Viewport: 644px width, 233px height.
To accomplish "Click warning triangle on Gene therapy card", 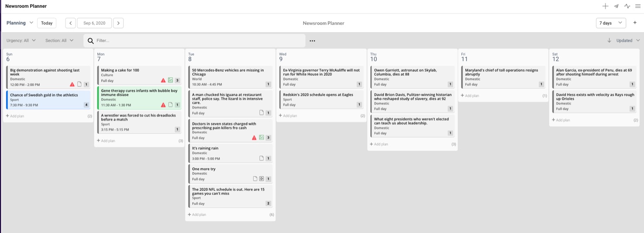I will 163,105.
